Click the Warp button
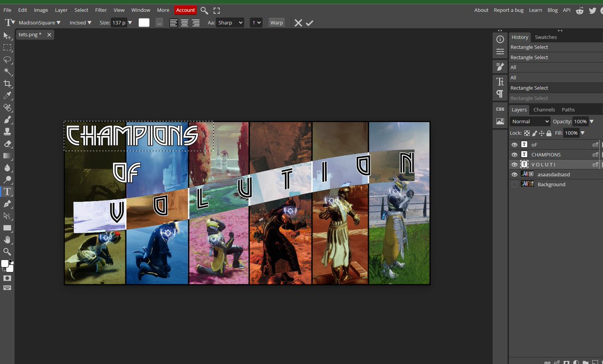 pyautogui.click(x=276, y=23)
